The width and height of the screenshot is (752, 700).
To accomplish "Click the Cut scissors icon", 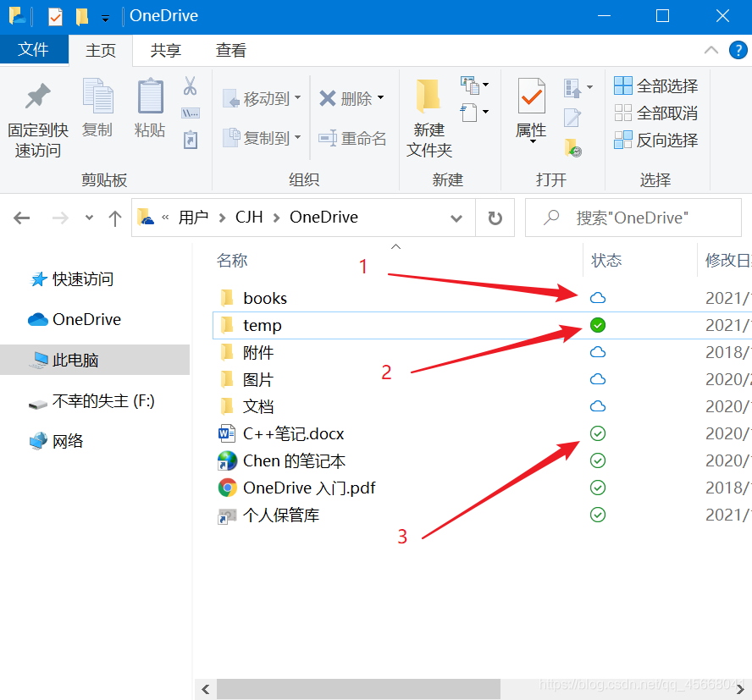I will point(190,85).
